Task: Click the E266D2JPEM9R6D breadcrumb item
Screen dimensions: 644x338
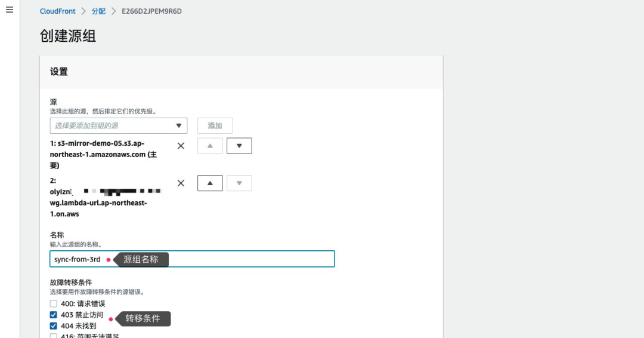Action: point(152,11)
